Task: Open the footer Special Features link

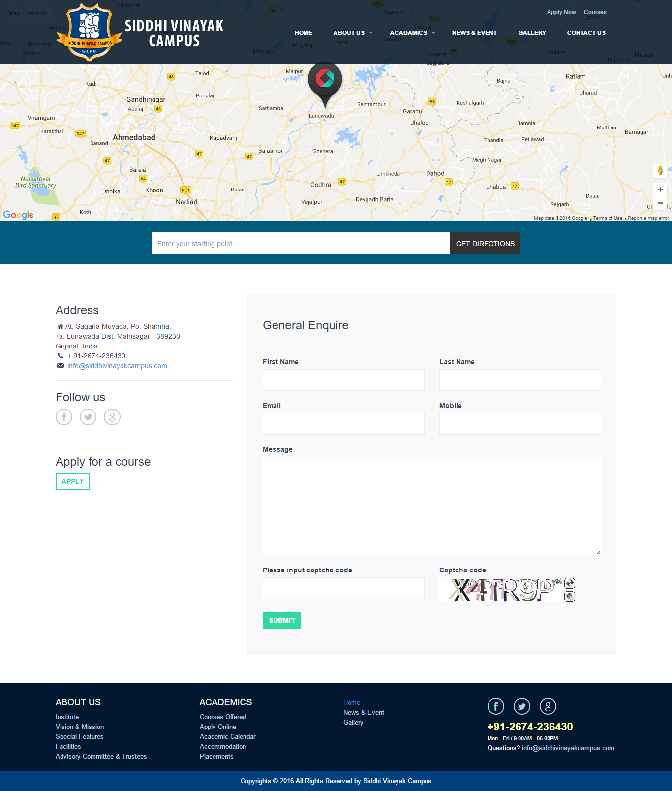Action: tap(80, 736)
